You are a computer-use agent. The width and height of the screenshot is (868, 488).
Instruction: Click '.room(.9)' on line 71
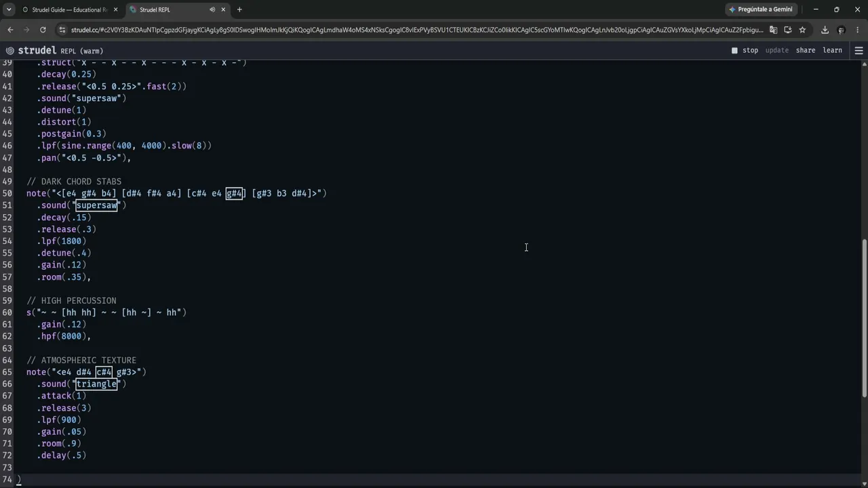click(x=59, y=444)
